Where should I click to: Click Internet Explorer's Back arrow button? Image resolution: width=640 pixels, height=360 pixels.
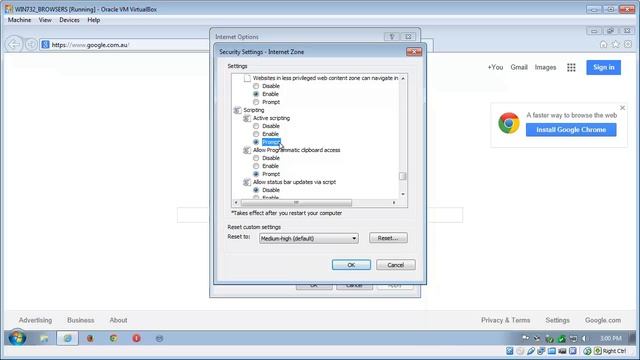pyautogui.click(x=14, y=44)
